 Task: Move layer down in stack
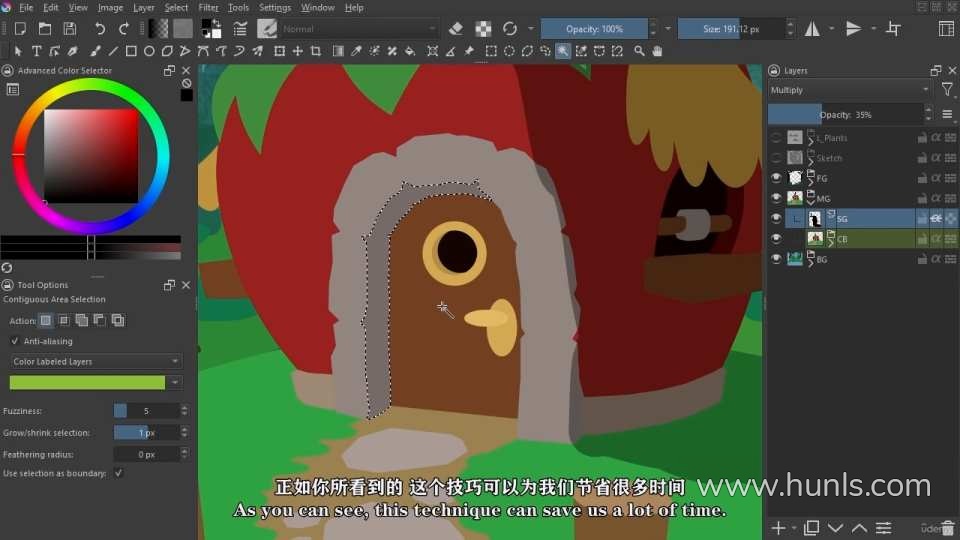click(x=835, y=528)
